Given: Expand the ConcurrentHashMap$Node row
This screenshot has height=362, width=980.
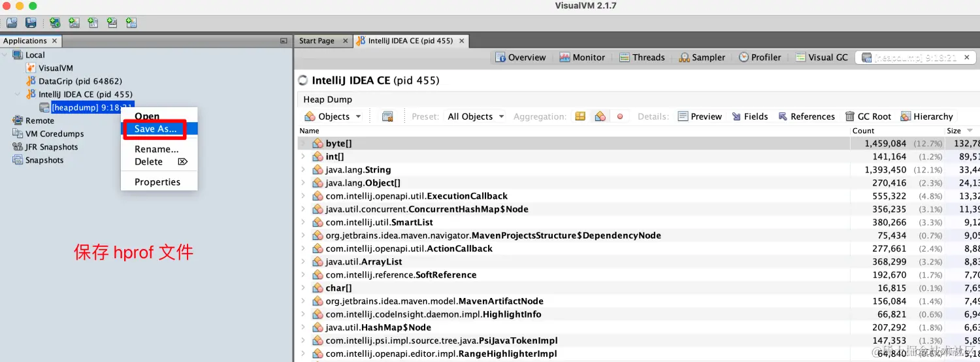Looking at the screenshot, I should point(303,209).
